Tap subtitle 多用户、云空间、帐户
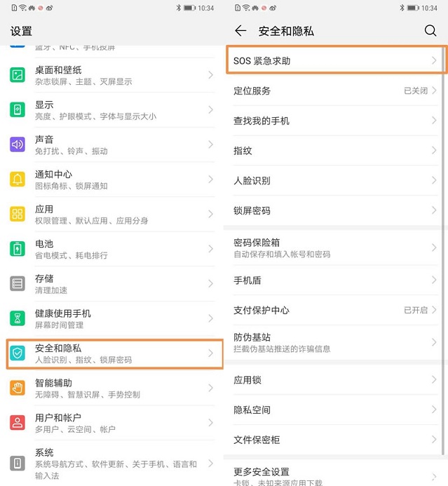The image size is (448, 486). (75, 429)
